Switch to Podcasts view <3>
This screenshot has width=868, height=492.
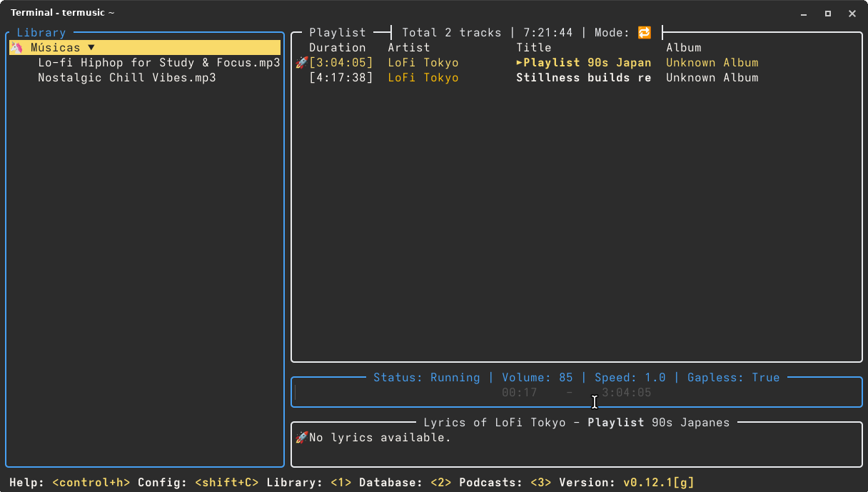tap(540, 483)
